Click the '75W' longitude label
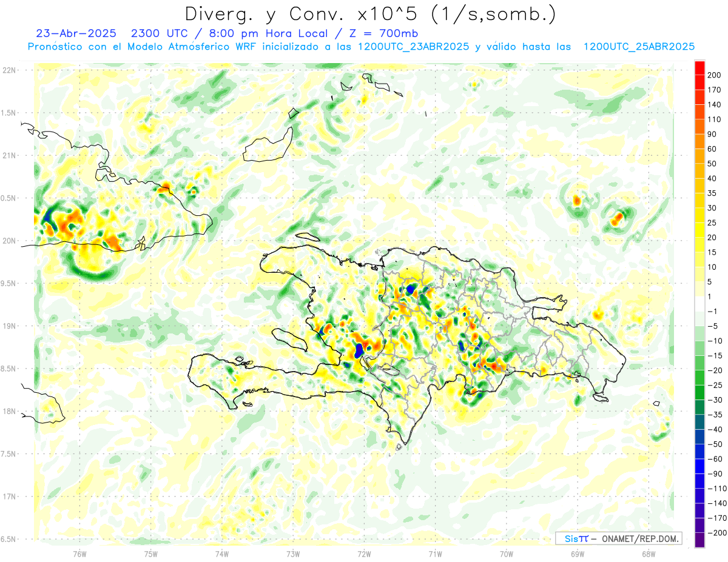 click(x=150, y=554)
